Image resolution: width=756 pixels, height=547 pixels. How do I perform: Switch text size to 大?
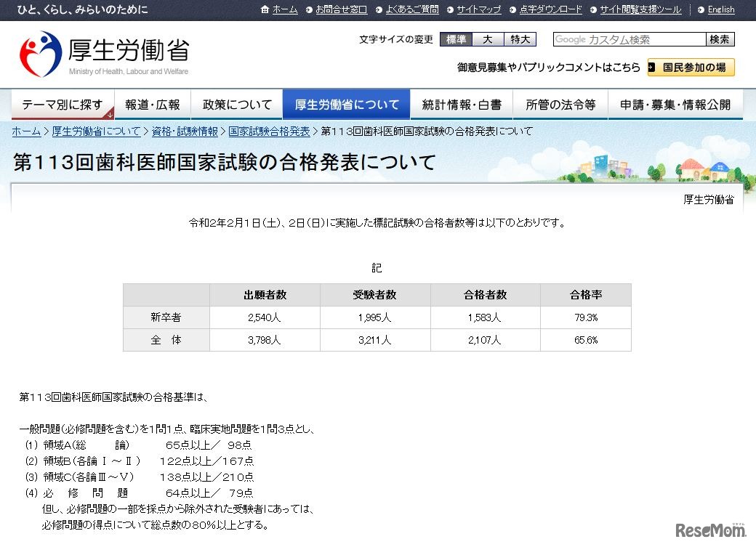pyautogui.click(x=487, y=39)
